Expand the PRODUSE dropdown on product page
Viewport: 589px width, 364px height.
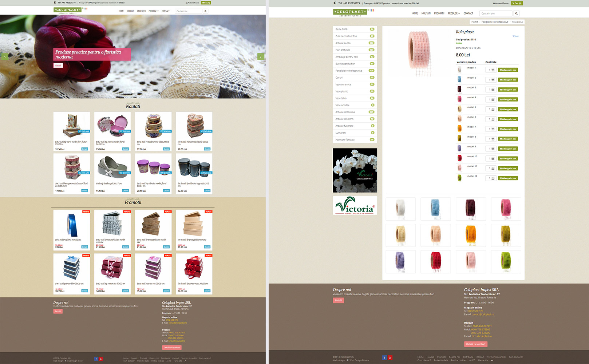(x=454, y=13)
